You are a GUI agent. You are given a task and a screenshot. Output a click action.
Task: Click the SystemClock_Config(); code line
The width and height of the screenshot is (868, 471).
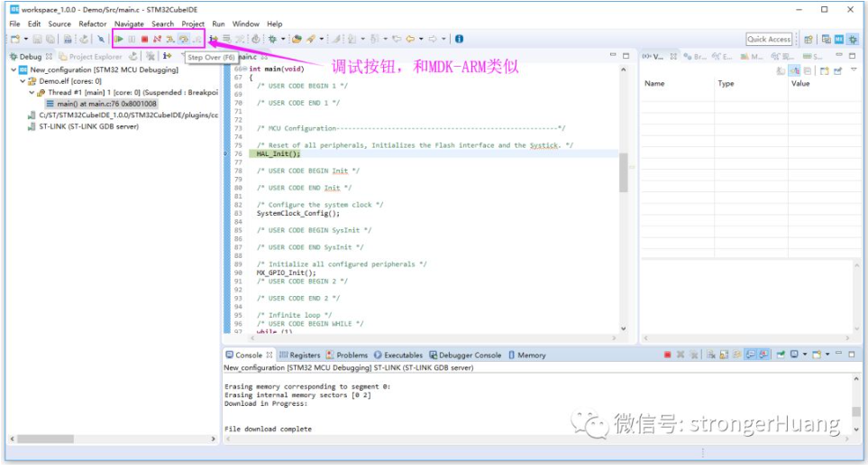(298, 213)
